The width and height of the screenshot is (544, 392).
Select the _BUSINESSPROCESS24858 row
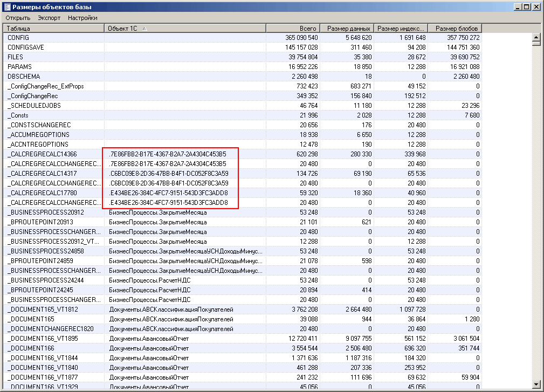(243, 251)
